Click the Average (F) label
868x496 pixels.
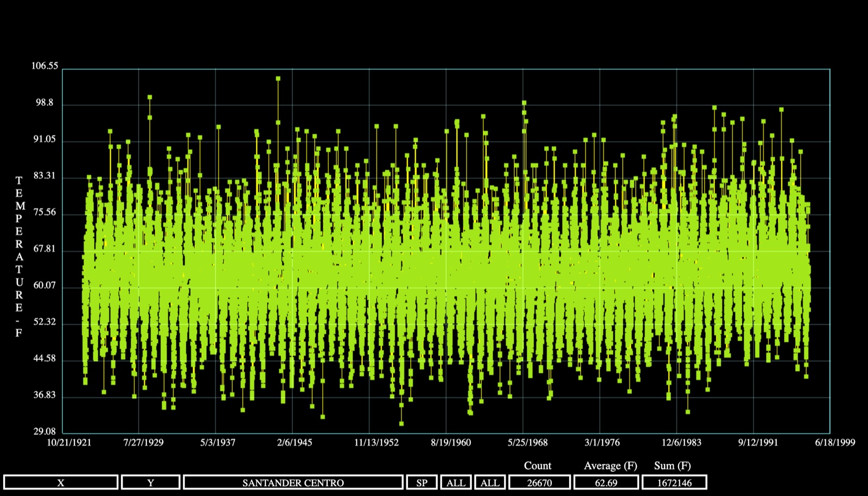610,466
